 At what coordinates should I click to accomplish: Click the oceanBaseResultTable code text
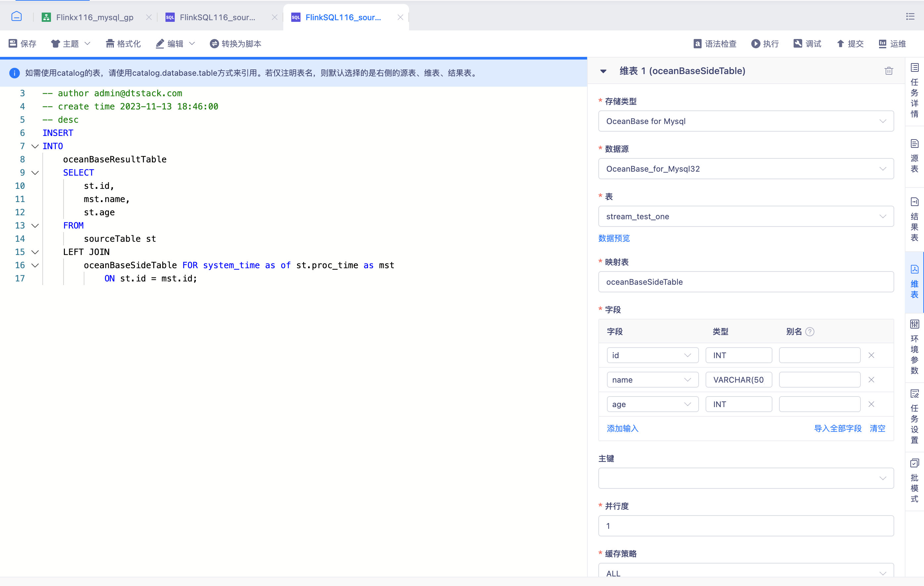(x=115, y=159)
